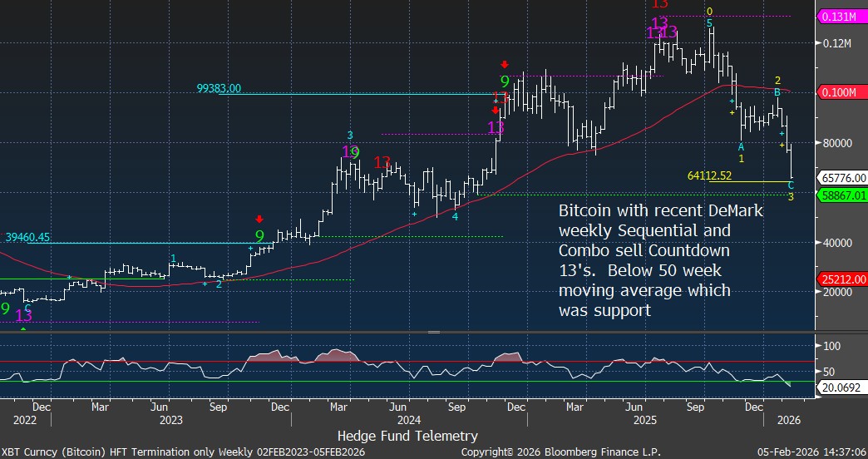Select the Bitcoin DeMark annotation text
868x459 pixels.
(660, 260)
